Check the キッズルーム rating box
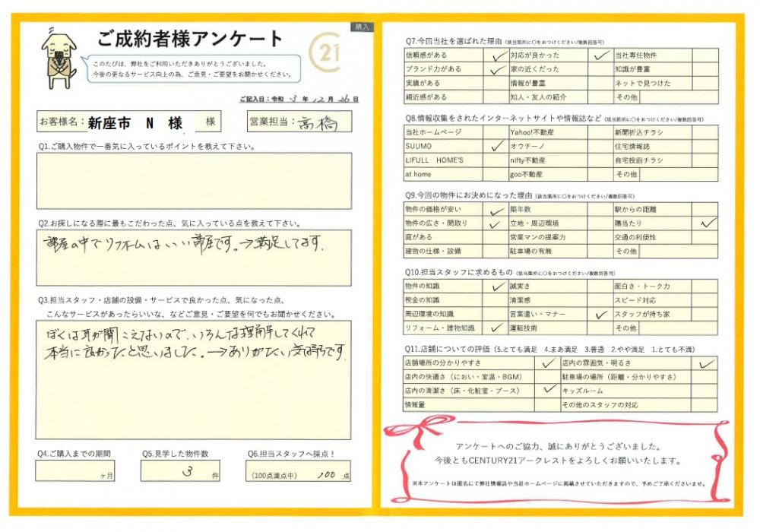Image resolution: width=760 pixels, height=532 pixels. pyautogui.click(x=705, y=391)
